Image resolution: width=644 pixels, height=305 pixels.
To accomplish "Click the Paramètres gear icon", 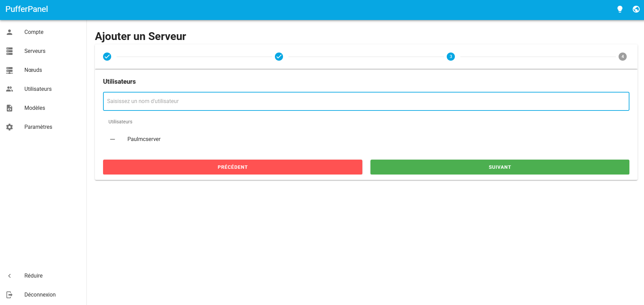I will (x=9, y=127).
